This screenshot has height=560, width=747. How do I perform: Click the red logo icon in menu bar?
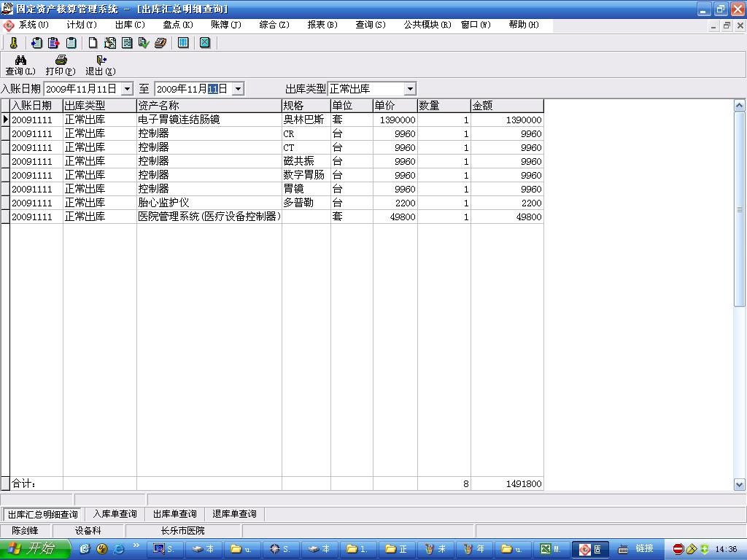point(8,25)
